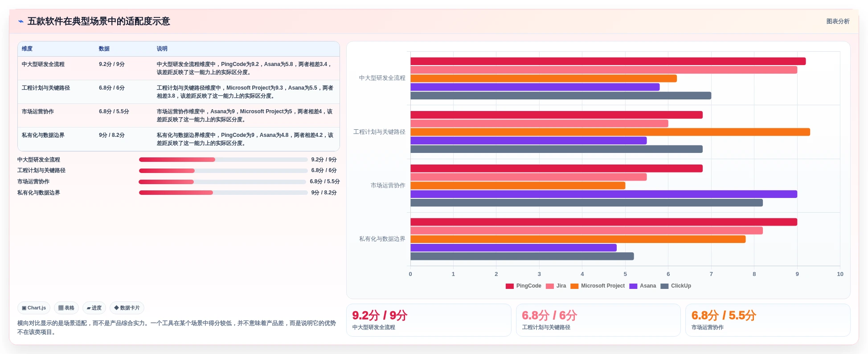
Task: Toggle PingCode legend color swatch
Action: [510, 286]
